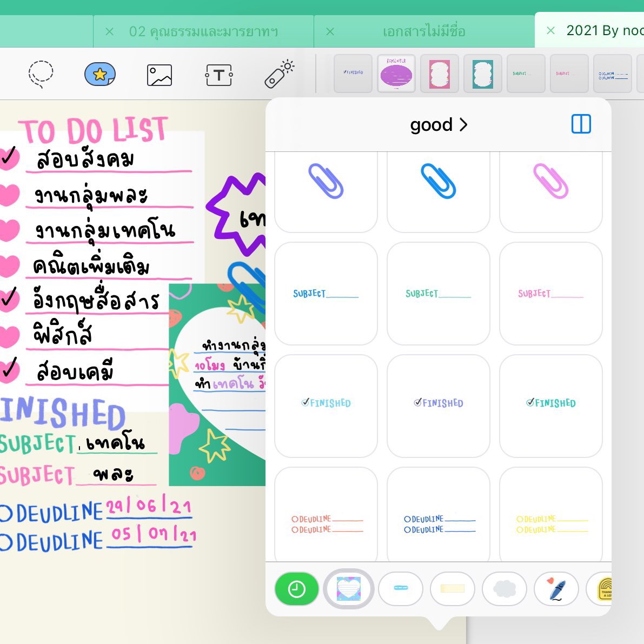Image resolution: width=644 pixels, height=644 pixels.
Task: Tap the heart checkbox beside สอบสังคม
Action: tap(9, 158)
